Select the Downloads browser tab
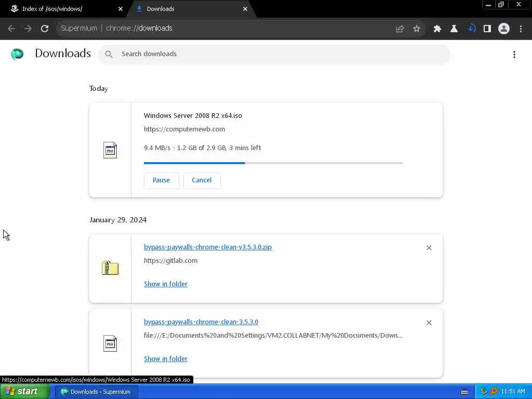 tap(192, 9)
